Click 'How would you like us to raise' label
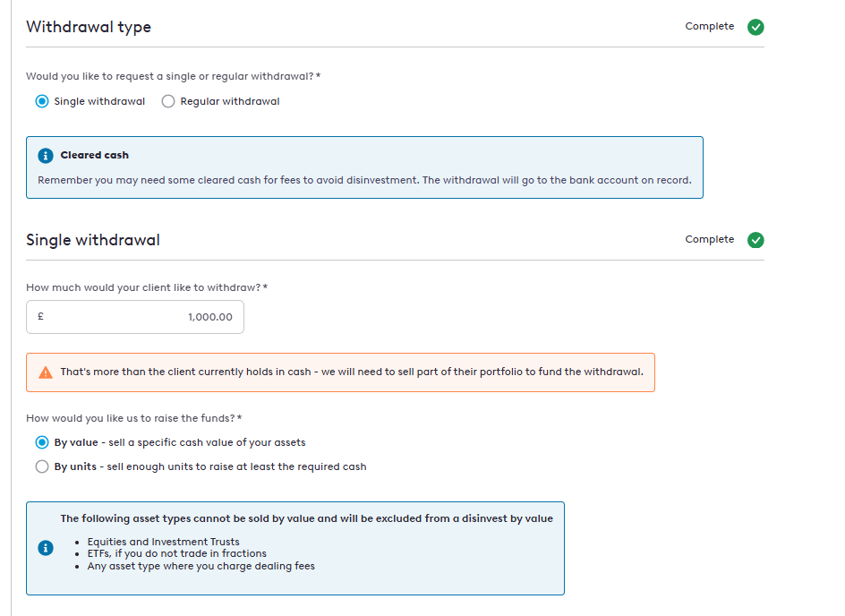Screen dimensions: 845x616 131,418
